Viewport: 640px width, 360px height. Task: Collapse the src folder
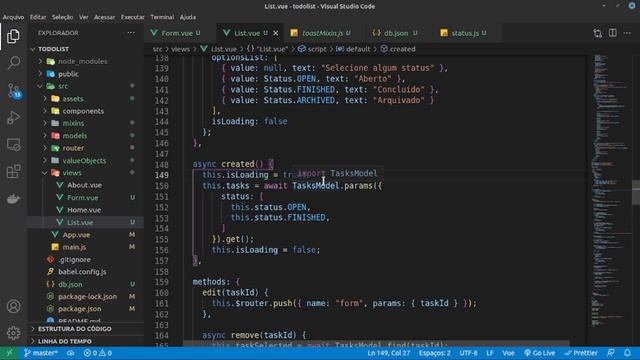coord(86,86)
